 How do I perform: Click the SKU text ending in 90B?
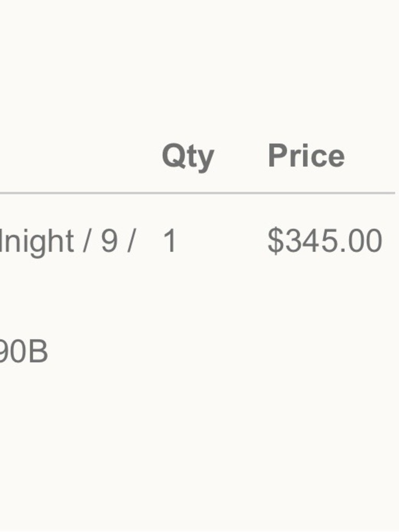click(x=24, y=351)
